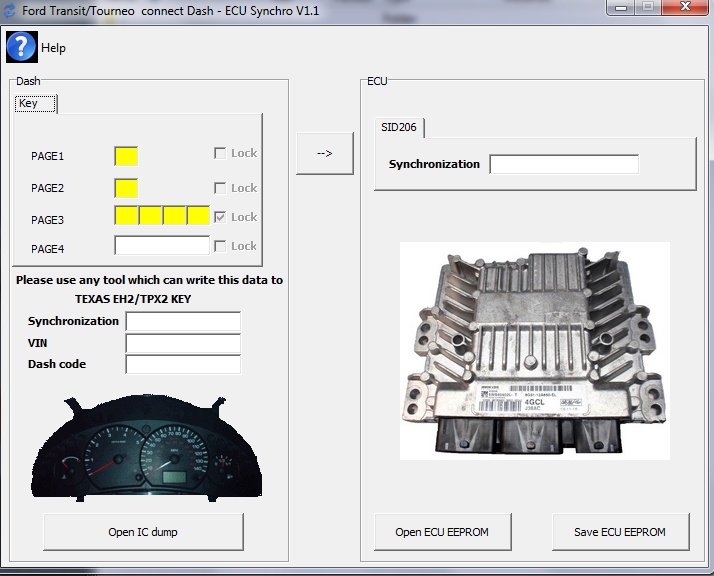The height and width of the screenshot is (576, 714).
Task: Click the PAGE2 label text
Action: click(x=47, y=188)
